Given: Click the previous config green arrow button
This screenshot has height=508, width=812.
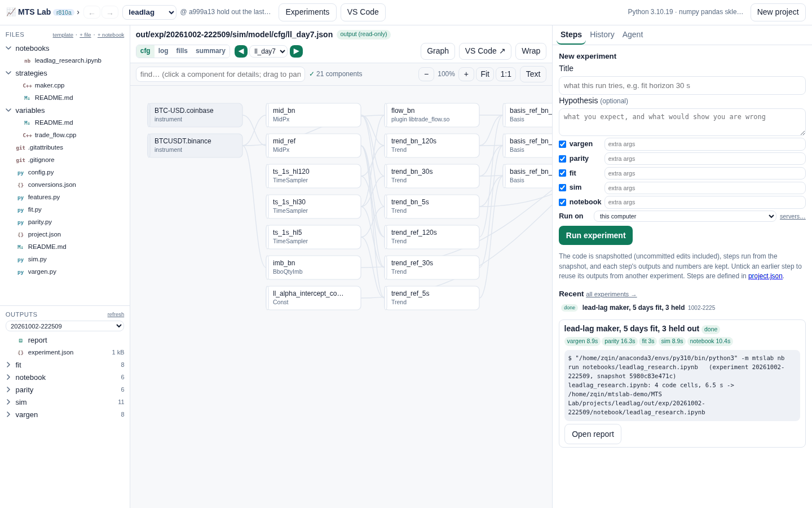Looking at the screenshot, I should (x=241, y=51).
